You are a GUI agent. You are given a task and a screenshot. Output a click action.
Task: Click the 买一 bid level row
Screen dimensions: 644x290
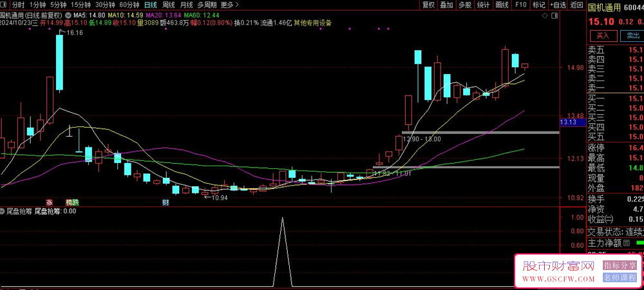click(616, 98)
